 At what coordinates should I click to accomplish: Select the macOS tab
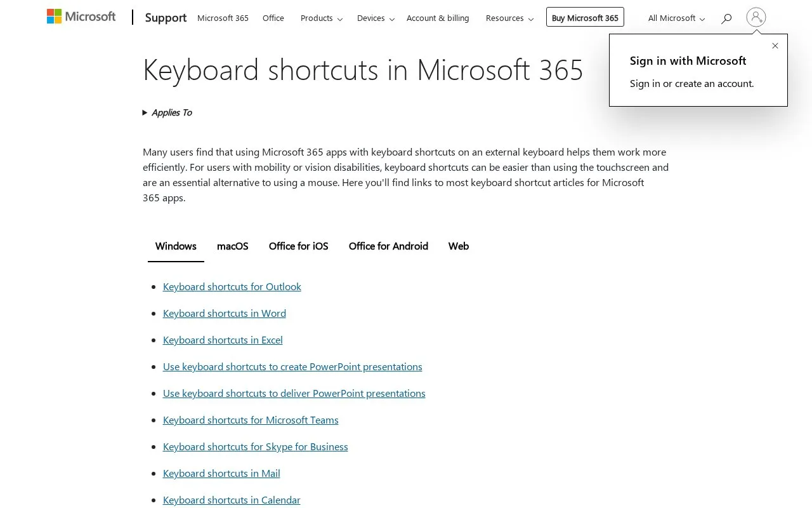pyautogui.click(x=233, y=246)
